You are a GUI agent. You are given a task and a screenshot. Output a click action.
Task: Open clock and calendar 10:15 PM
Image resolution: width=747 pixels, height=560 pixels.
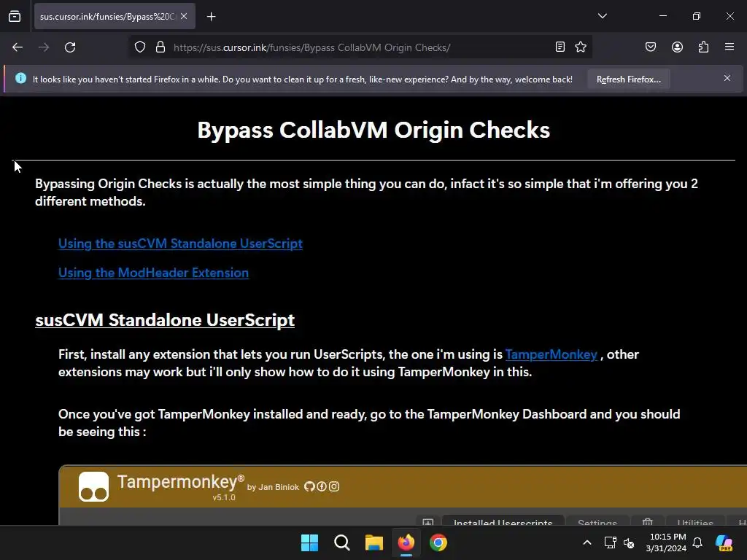pyautogui.click(x=665, y=542)
